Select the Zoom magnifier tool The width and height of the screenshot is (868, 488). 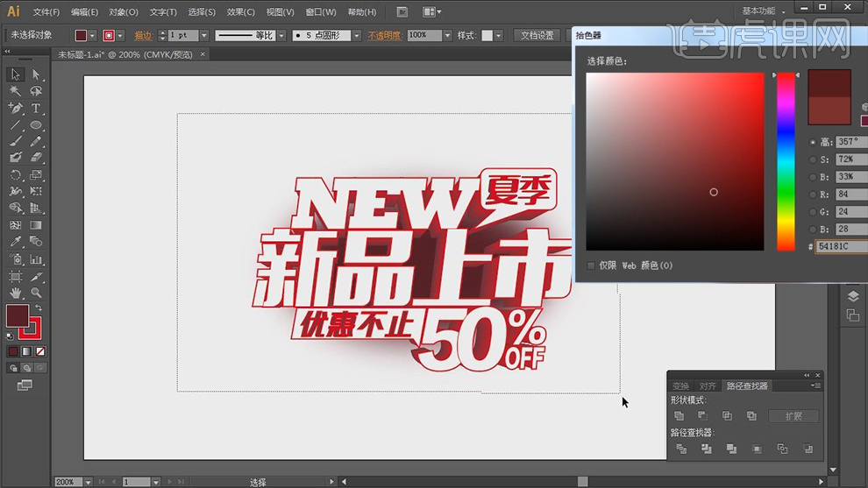click(36, 293)
